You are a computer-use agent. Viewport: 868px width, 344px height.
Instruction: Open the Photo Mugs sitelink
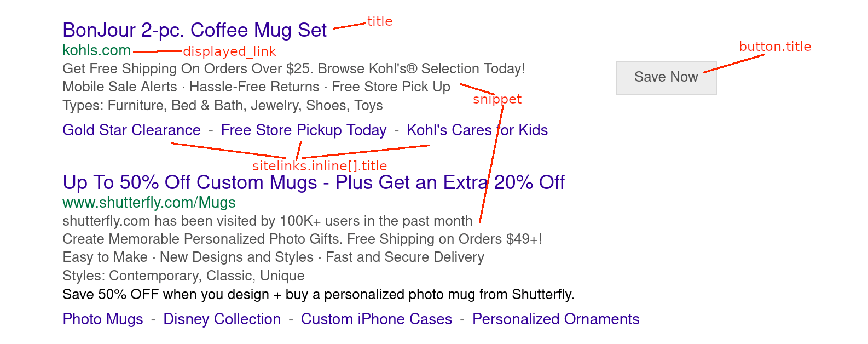click(x=103, y=319)
